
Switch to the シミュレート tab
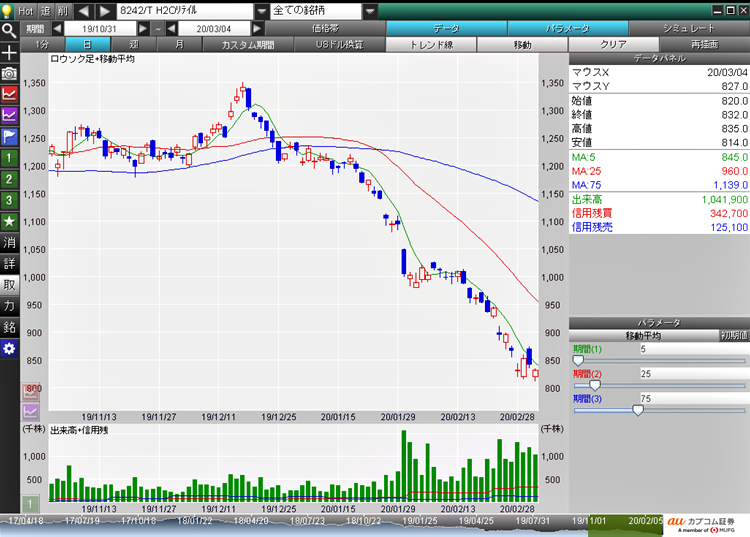pos(689,29)
